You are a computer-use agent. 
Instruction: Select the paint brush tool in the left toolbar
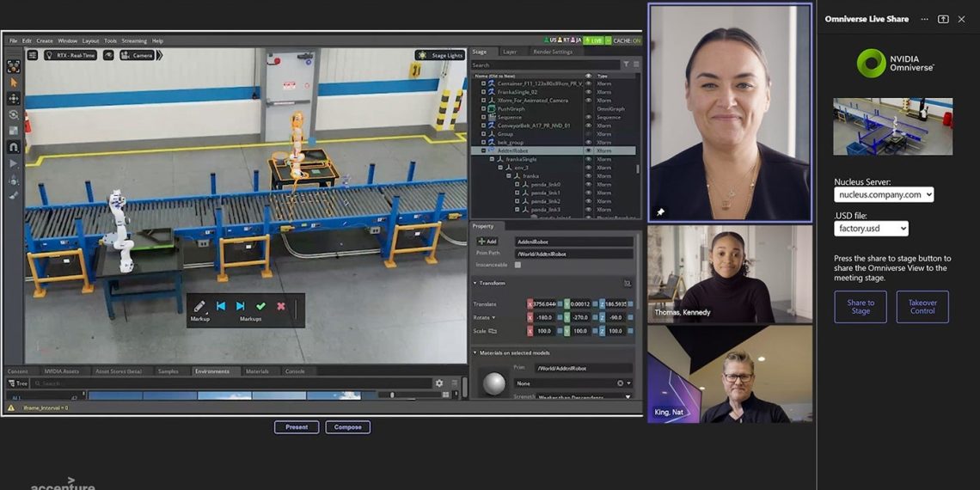14,195
